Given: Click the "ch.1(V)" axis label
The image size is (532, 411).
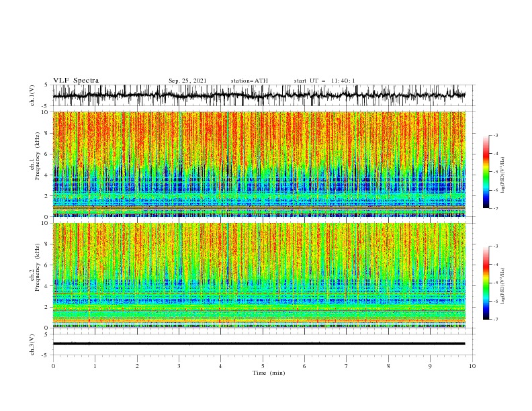Looking at the screenshot, I should pyautogui.click(x=32, y=95).
